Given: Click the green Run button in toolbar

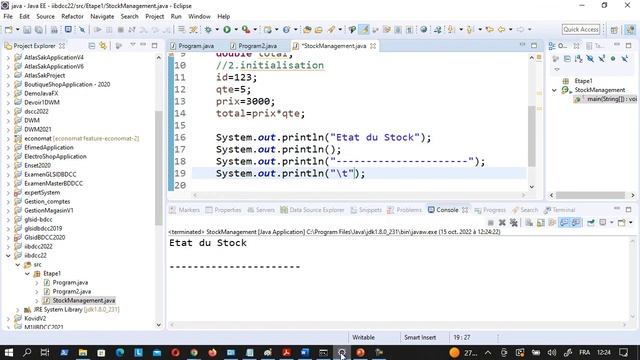Looking at the screenshot, I should tap(227, 29).
